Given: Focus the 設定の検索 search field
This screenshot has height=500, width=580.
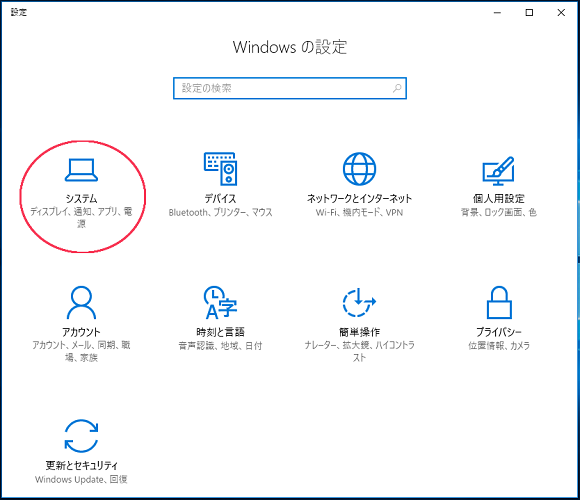Looking at the screenshot, I should (290, 88).
